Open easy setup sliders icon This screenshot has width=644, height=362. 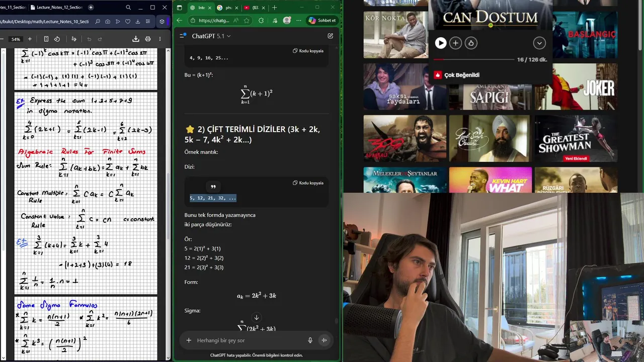pyautogui.click(x=147, y=22)
